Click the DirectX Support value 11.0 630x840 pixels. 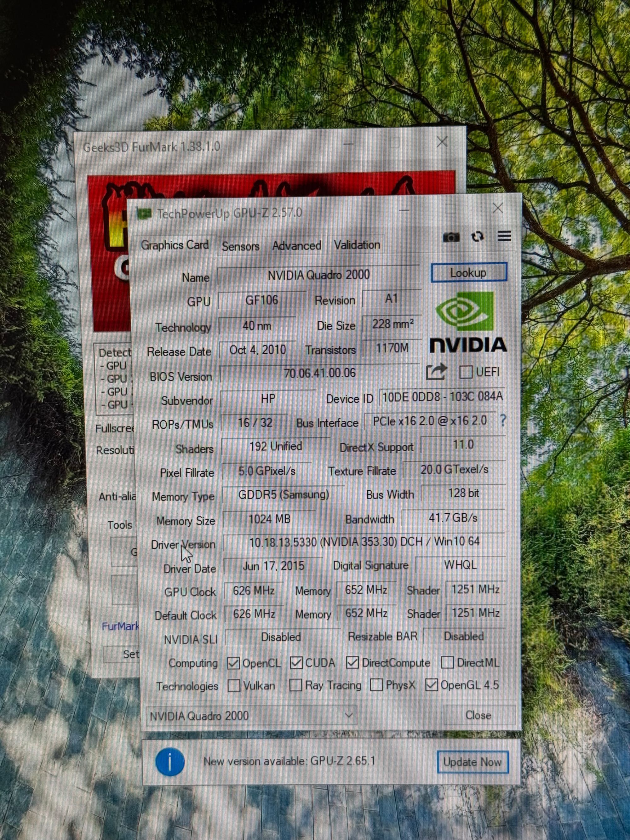pos(463,445)
